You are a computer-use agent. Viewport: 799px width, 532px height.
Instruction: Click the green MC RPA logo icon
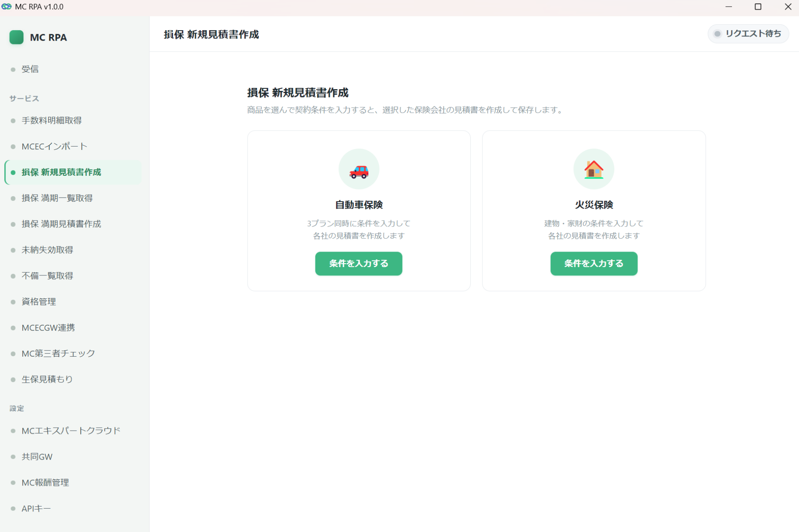tap(16, 37)
